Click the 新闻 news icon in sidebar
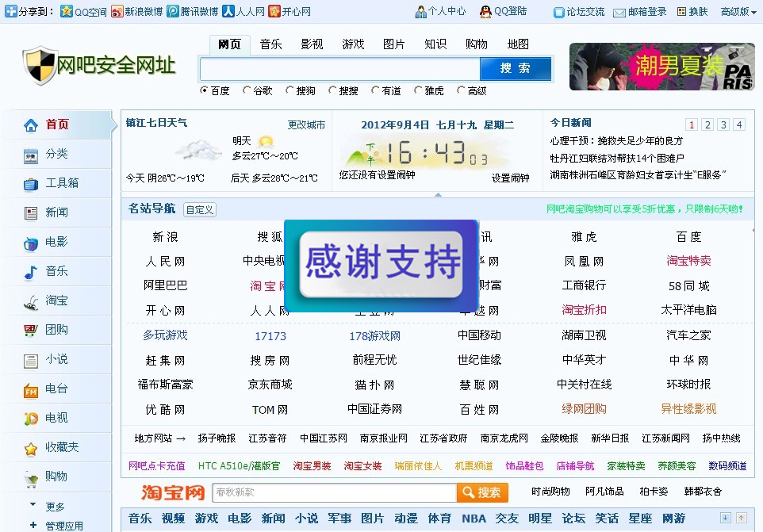This screenshot has height=532, width=763. (x=31, y=213)
